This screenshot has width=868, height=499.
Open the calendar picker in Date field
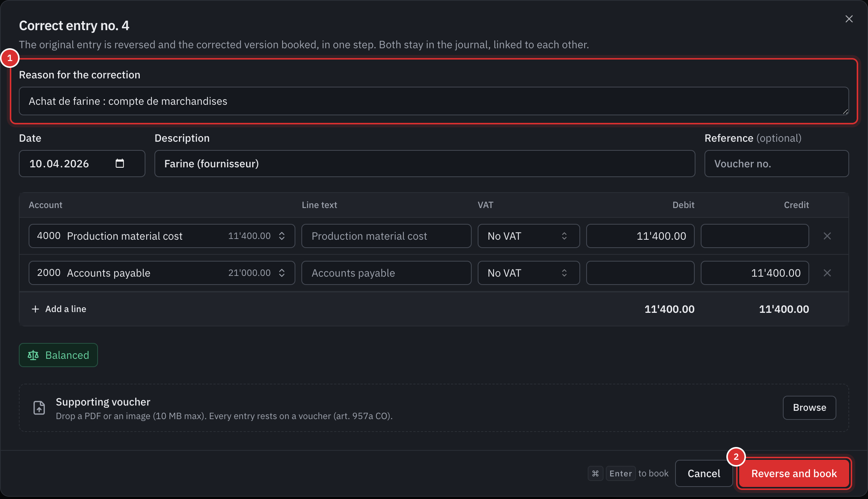click(x=119, y=163)
